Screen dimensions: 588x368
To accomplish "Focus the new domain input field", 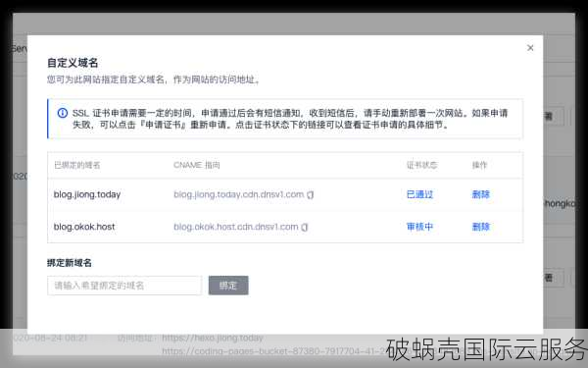I will [124, 286].
